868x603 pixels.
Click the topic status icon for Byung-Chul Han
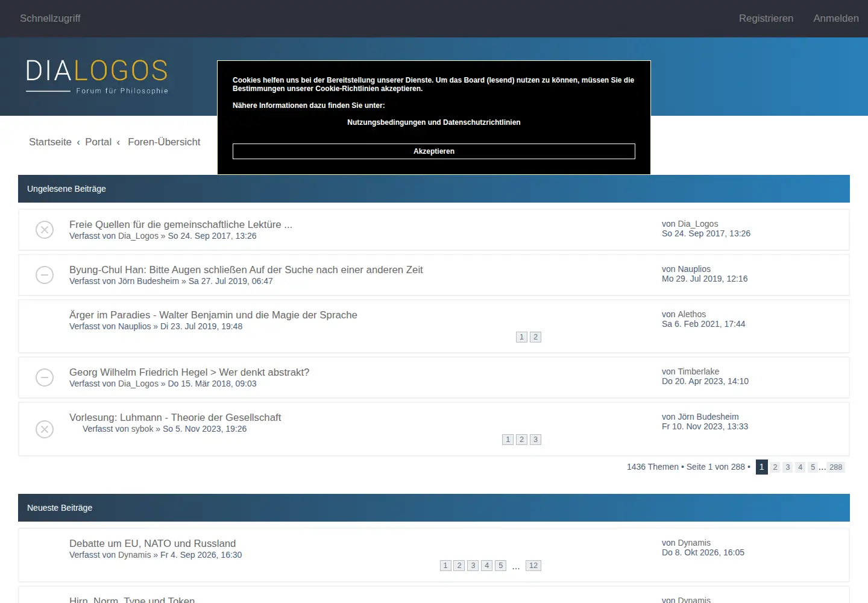45,275
